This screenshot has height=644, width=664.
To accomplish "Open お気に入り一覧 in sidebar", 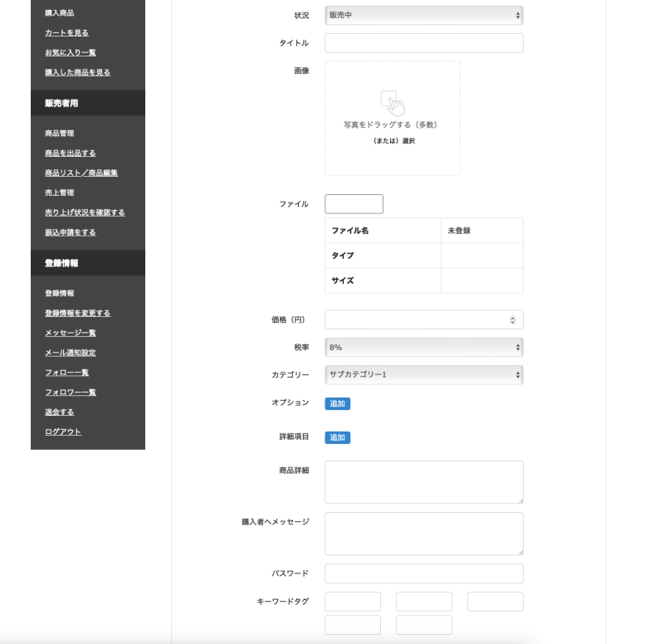I will pos(71,52).
